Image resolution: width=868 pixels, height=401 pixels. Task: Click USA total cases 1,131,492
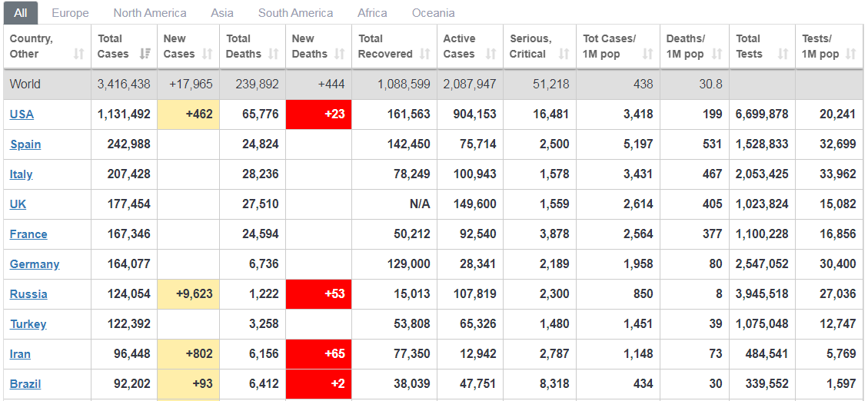(124, 114)
